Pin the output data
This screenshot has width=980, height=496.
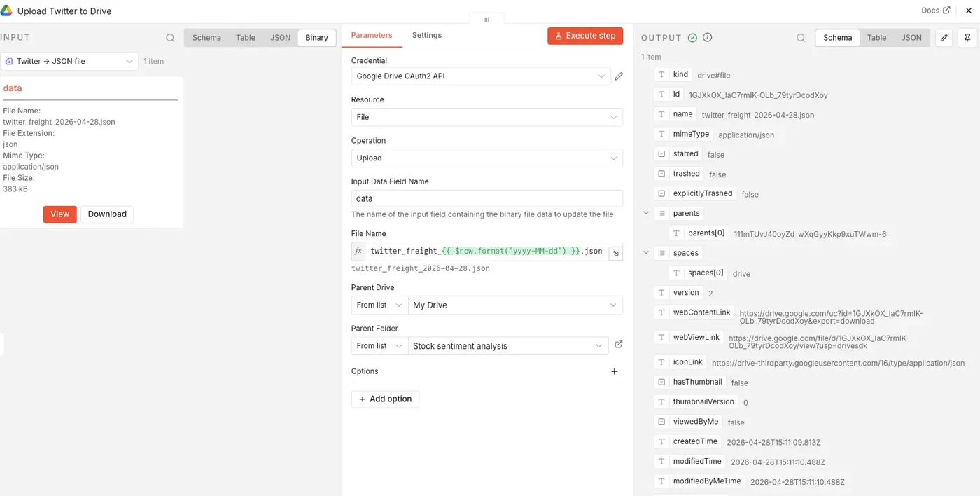(x=968, y=38)
